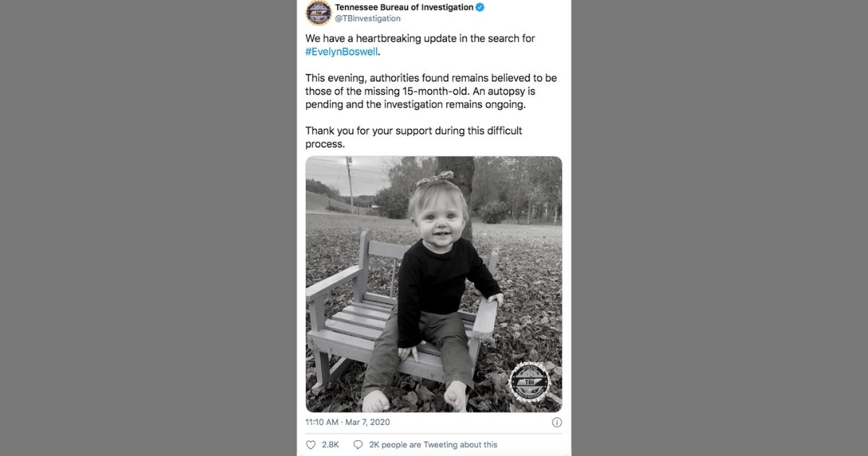
Task: Click the 2.8K likes count
Action: [x=331, y=444]
